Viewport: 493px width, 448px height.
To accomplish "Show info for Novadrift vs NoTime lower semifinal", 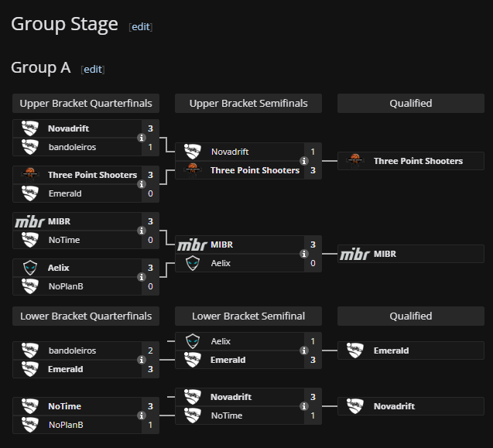I will pos(304,406).
